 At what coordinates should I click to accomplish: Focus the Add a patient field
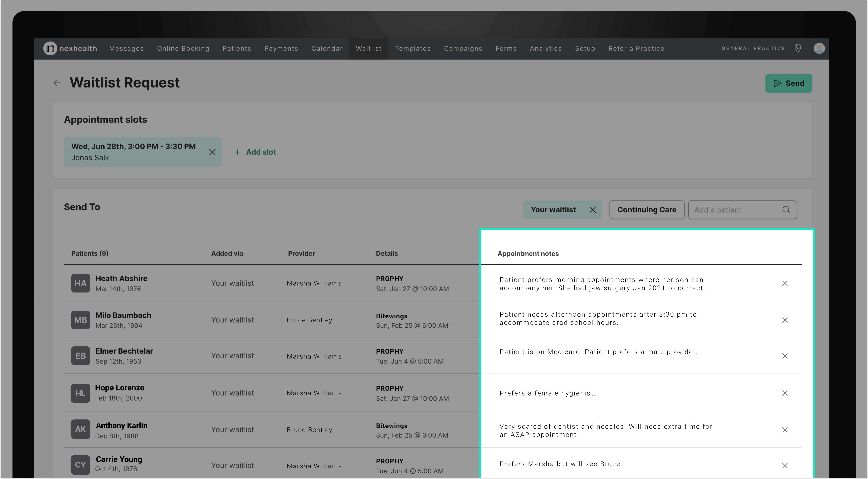(735, 210)
